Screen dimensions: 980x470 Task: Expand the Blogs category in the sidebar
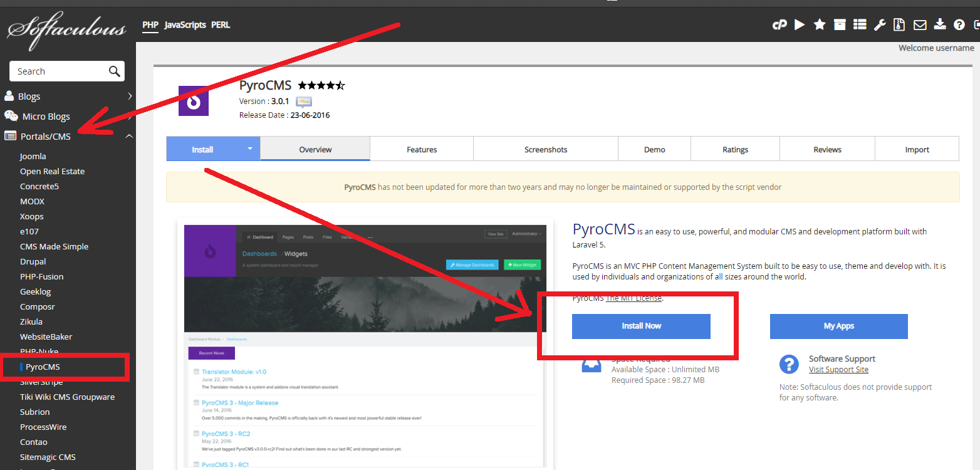pos(130,96)
